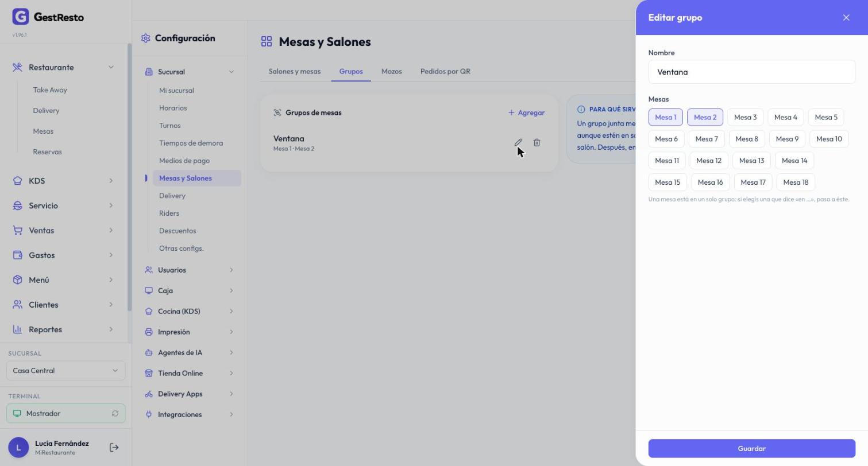
Task: Open Medios de pago settings
Action: pos(184,161)
